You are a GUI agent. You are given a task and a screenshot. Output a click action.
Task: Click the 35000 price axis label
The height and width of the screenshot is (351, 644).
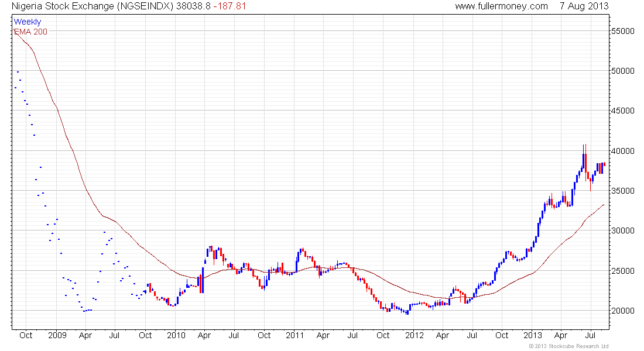click(623, 191)
